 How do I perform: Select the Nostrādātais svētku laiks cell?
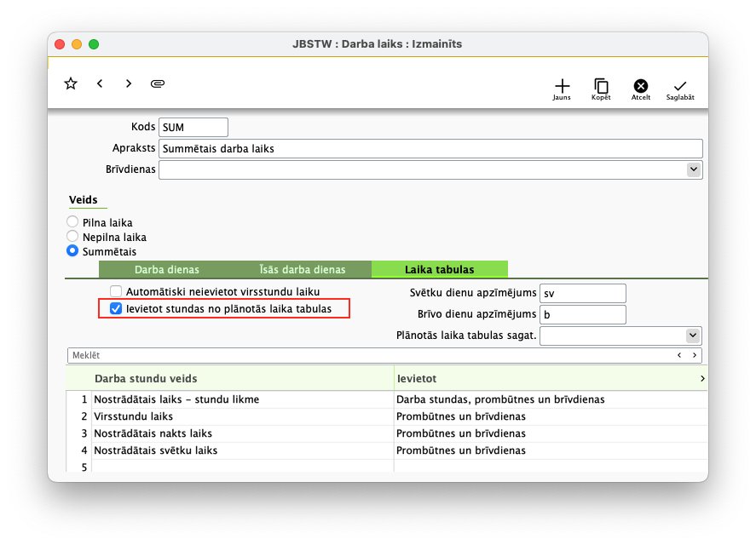coord(243,450)
